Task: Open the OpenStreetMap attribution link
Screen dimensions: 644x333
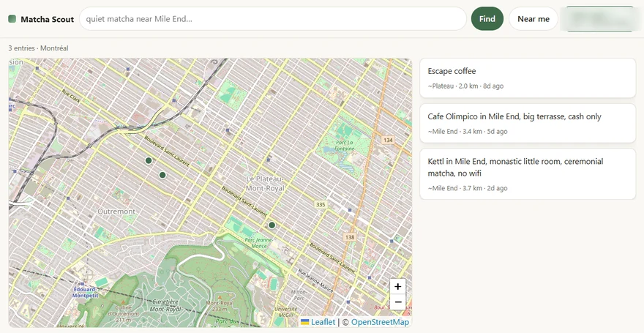Action: (x=380, y=322)
